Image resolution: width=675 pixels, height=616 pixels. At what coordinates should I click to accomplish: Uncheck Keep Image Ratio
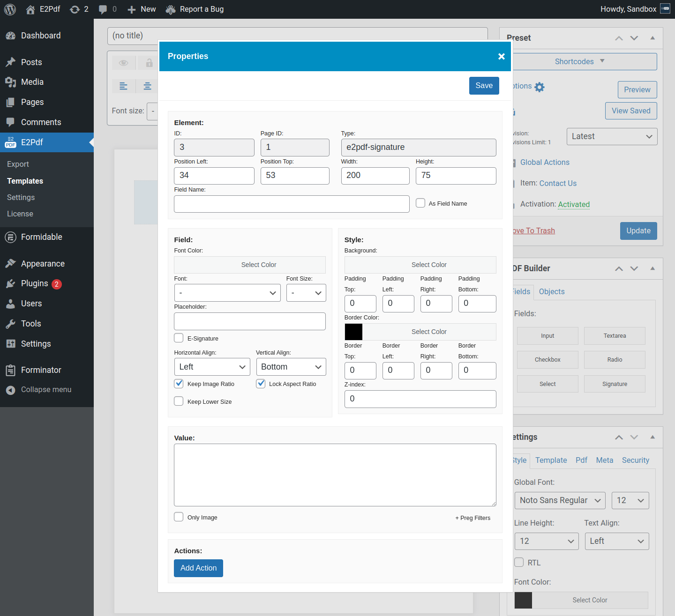click(x=179, y=384)
